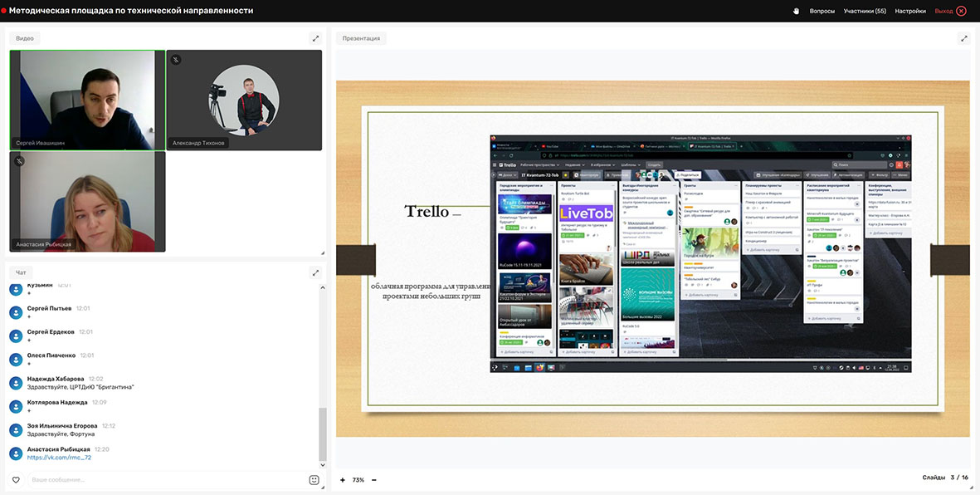Click Олеся Пивченко name in chat
Image resolution: width=980 pixels, height=495 pixels.
pos(51,355)
